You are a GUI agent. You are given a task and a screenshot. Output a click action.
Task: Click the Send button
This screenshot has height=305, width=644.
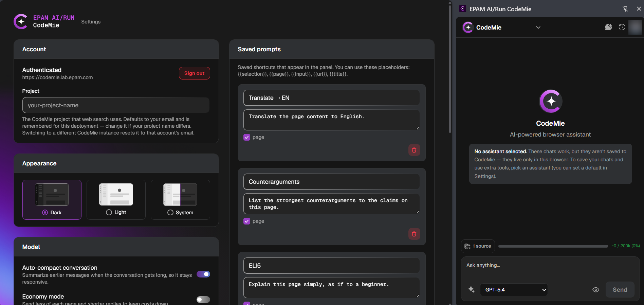pyautogui.click(x=620, y=290)
